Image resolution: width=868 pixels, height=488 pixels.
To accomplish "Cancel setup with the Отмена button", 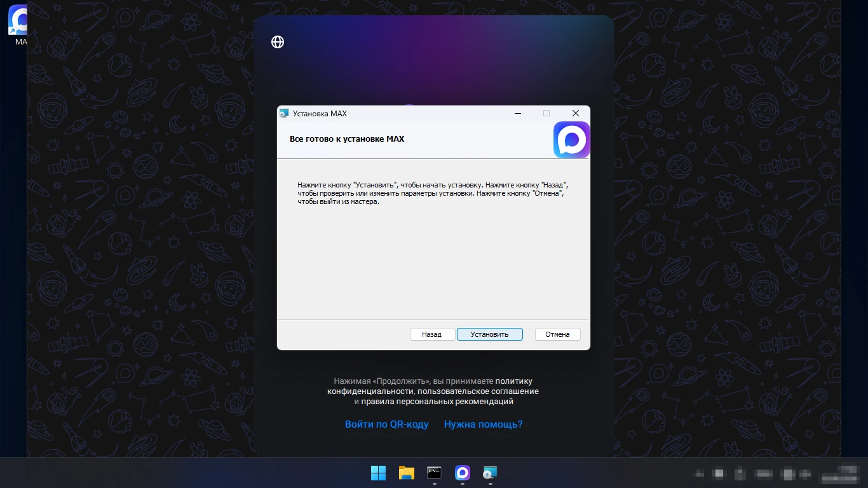I will tap(557, 334).
